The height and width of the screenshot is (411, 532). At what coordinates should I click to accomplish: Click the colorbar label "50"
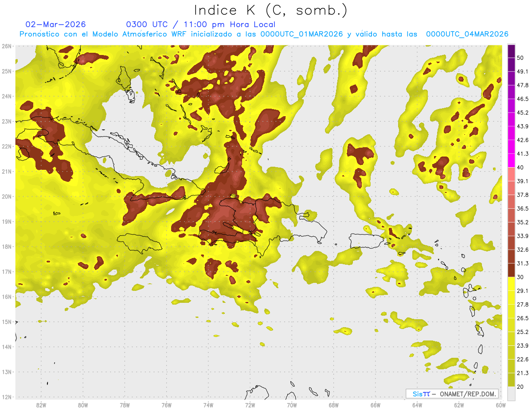coord(520,58)
